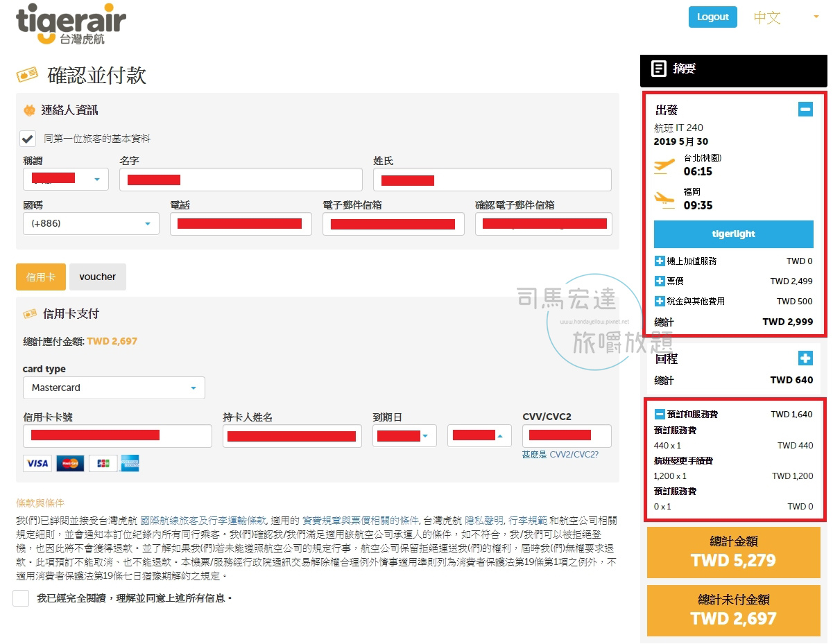Click the 名字 first name field
This screenshot has width=833, height=644.
(x=241, y=180)
